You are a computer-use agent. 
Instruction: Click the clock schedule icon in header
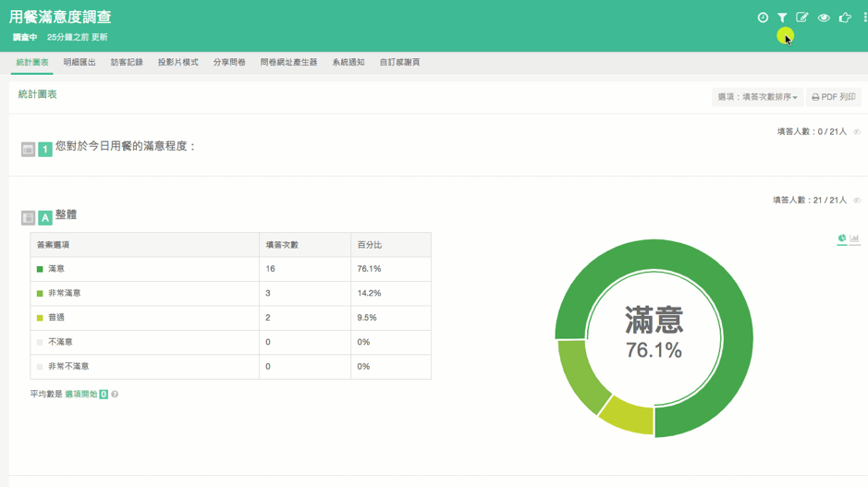tap(763, 18)
